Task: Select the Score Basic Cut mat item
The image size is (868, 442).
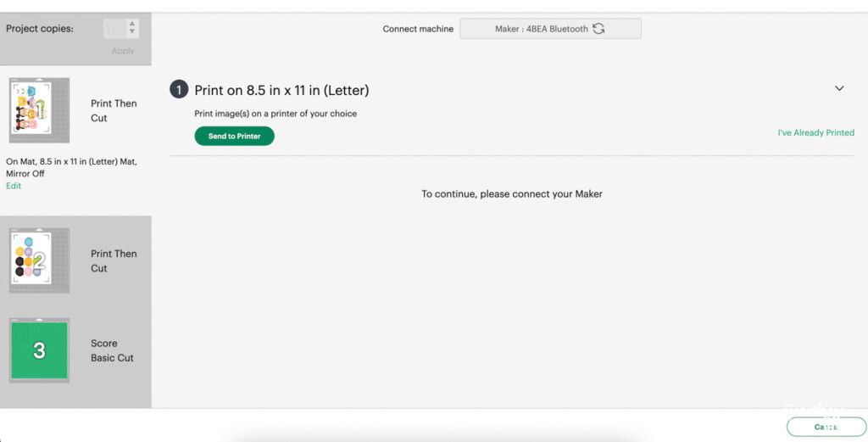Action: 112,350
